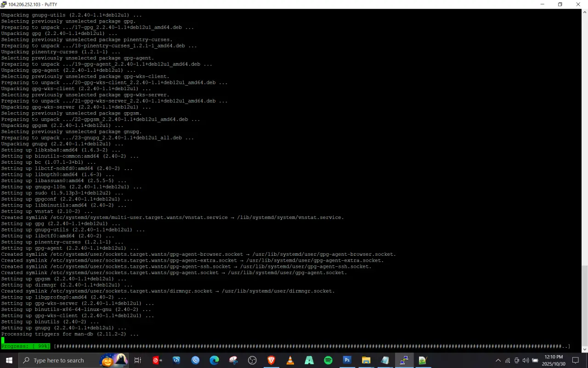Click the 'Created symlink' gpg-agent-browser.socket line

(198, 254)
